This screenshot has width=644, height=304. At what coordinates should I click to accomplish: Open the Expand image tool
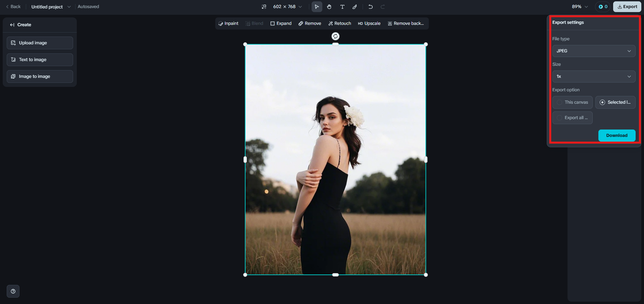281,23
